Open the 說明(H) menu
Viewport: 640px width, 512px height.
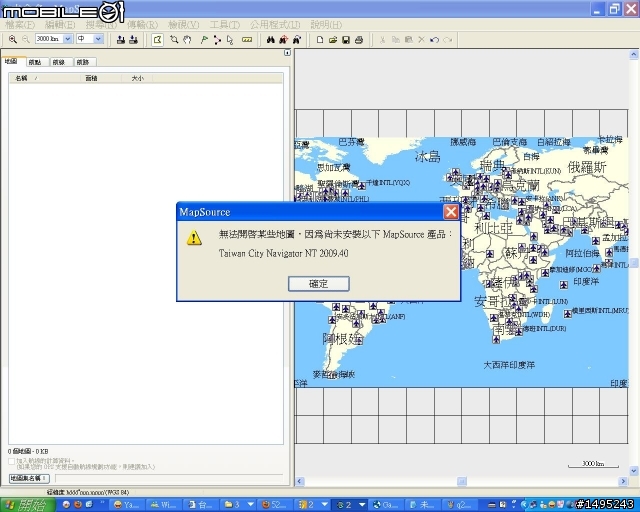click(326, 25)
